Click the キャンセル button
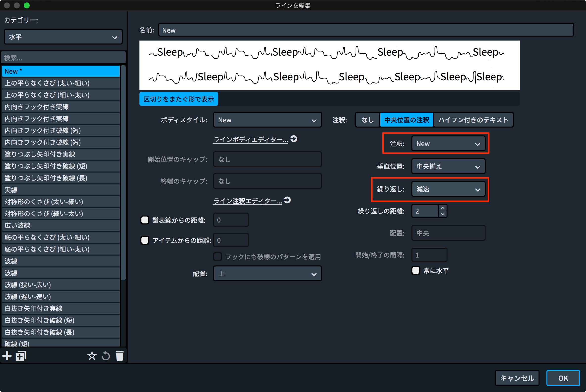The height and width of the screenshot is (392, 586). [x=517, y=378]
